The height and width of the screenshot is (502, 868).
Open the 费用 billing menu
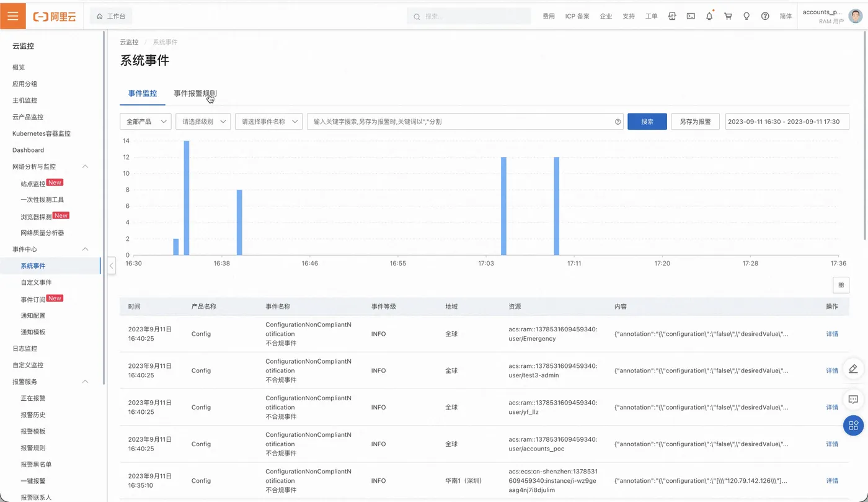[x=549, y=17]
